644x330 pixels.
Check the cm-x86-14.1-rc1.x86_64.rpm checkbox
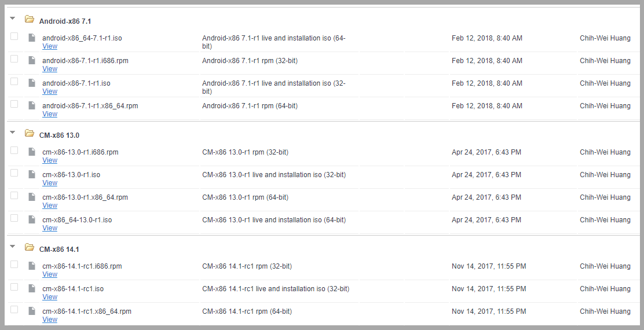[x=14, y=310]
